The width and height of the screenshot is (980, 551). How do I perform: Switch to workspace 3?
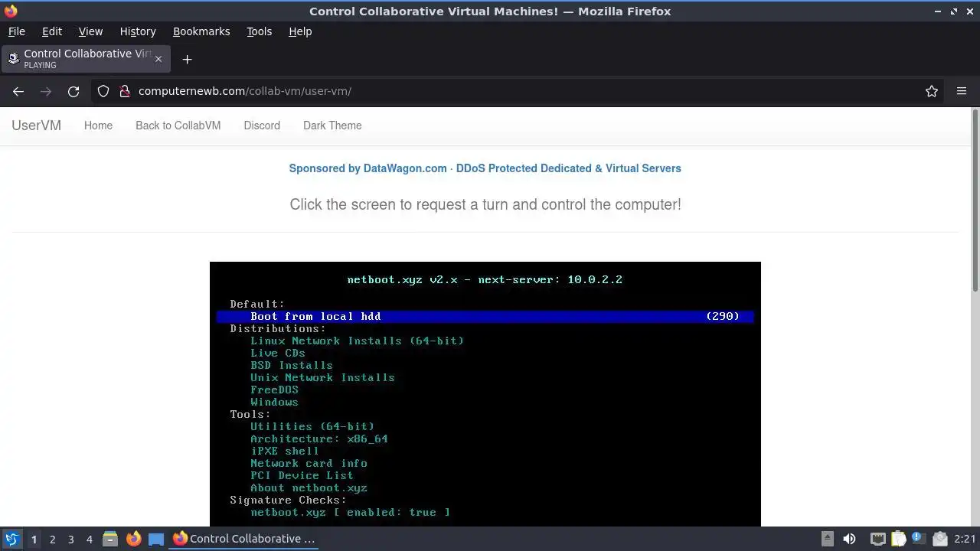click(x=70, y=539)
